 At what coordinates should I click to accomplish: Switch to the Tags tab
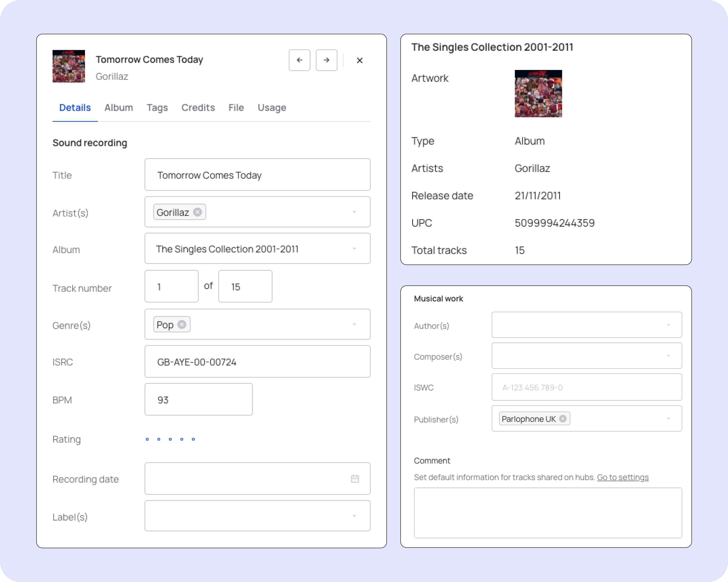pos(157,107)
